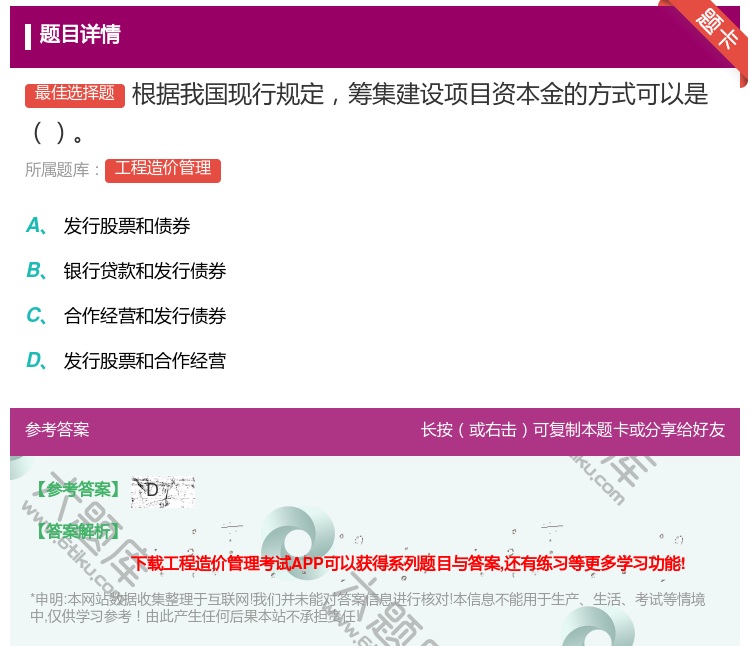Screen dimensions: 750x646
Task: Select option A 发行股票和债券
Action: (x=108, y=226)
